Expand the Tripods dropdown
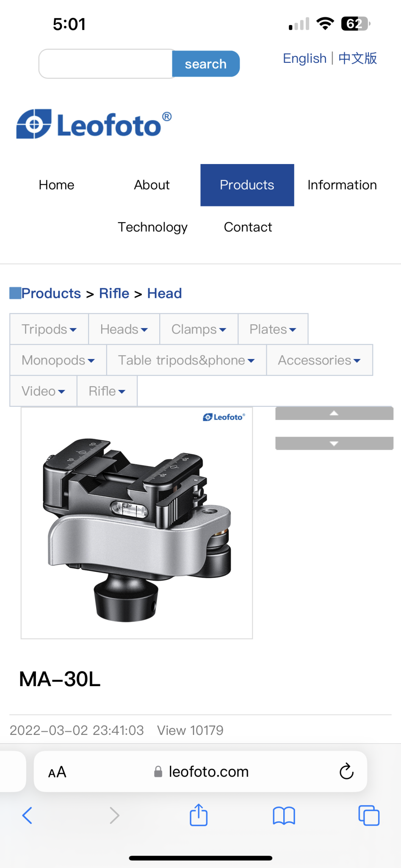 click(49, 329)
